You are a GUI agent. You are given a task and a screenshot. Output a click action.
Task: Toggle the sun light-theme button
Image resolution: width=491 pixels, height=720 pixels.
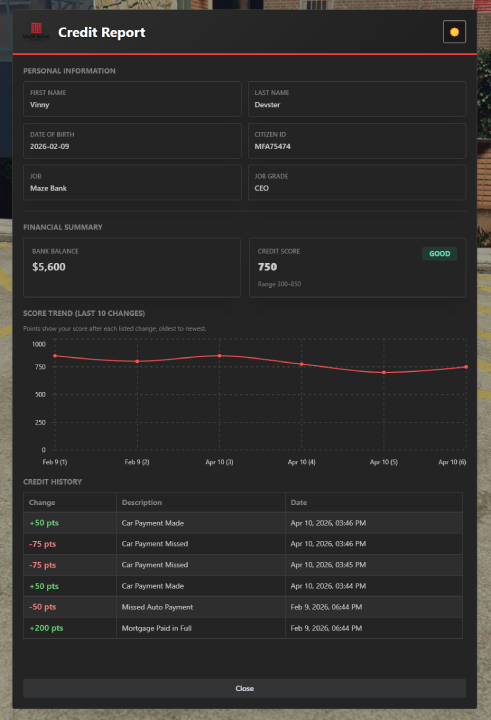(454, 32)
